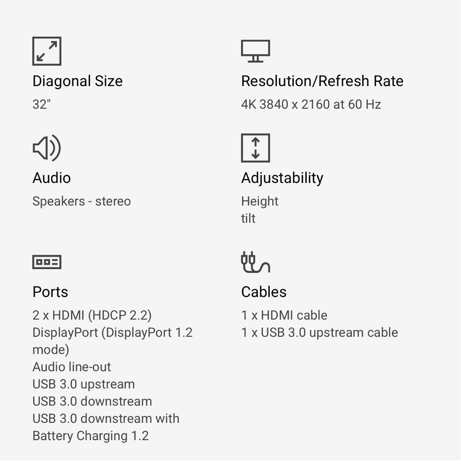This screenshot has width=461, height=476.
Task: Click the cable plugs icon
Action: pyautogui.click(x=255, y=262)
